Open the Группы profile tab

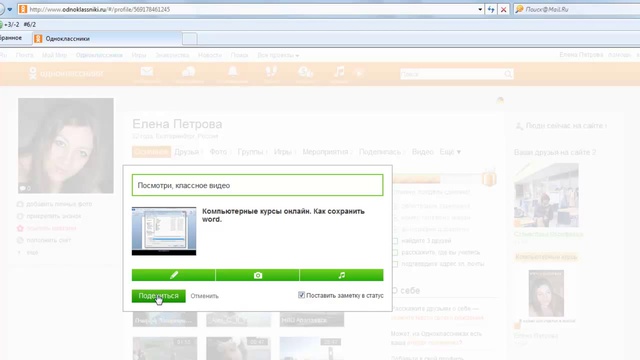[250, 152]
